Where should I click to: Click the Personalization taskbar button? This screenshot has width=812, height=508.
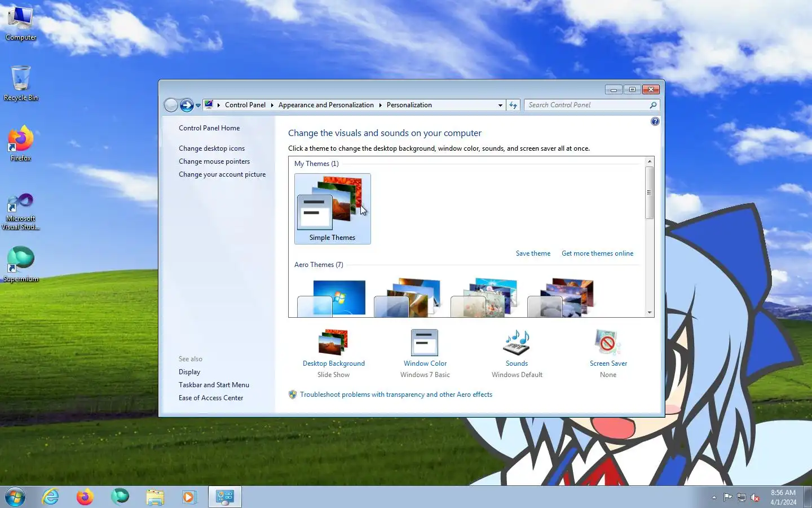225,497
